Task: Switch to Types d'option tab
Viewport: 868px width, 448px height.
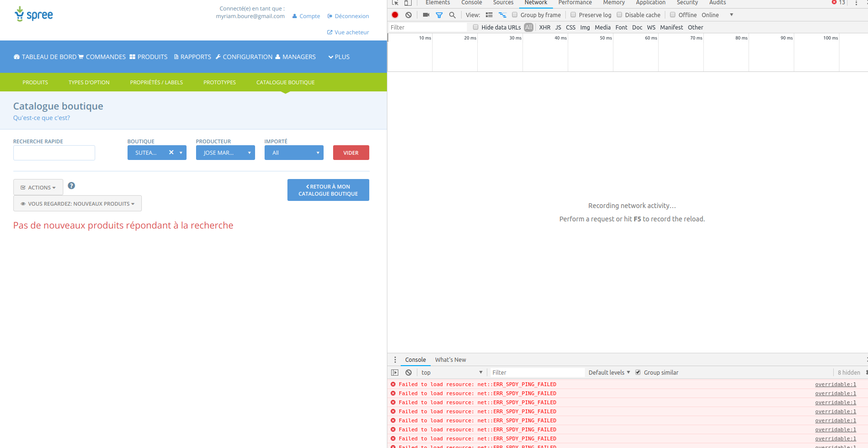Action: click(89, 82)
